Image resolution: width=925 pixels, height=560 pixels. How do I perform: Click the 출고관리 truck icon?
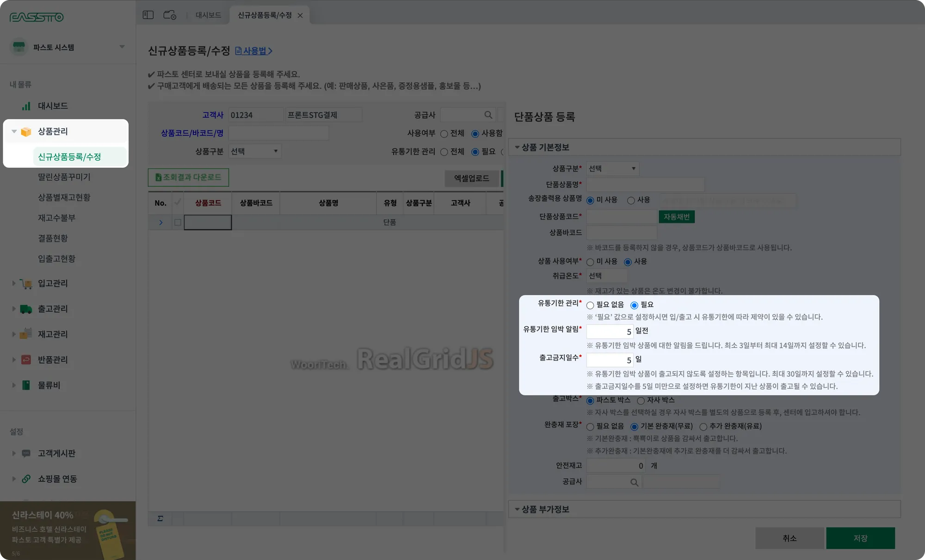pos(26,309)
